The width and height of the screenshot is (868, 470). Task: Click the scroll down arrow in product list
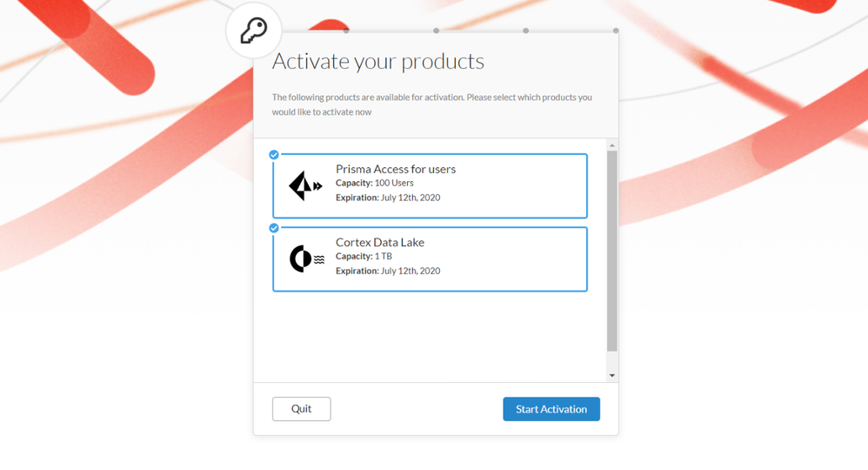point(612,375)
